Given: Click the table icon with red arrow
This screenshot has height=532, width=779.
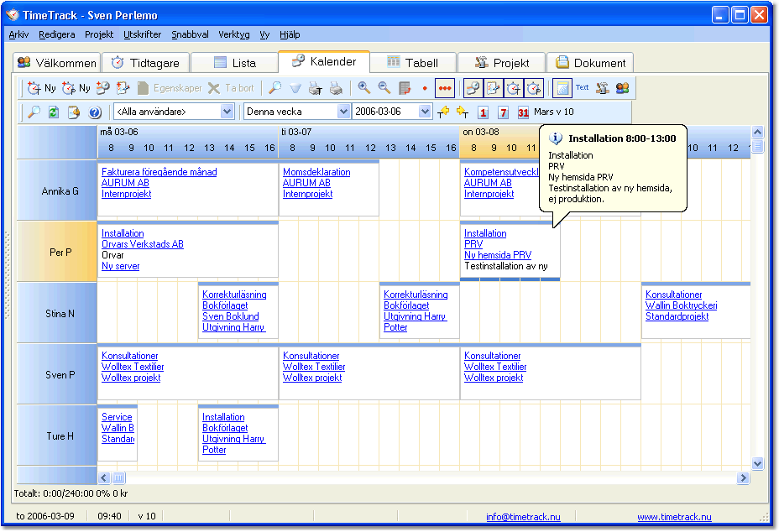Looking at the screenshot, I should click(x=405, y=88).
